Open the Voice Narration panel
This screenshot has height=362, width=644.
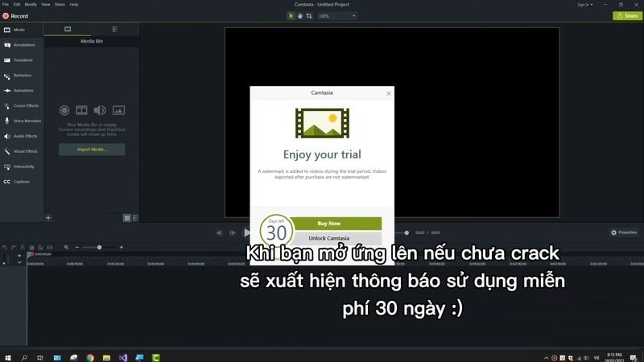(x=23, y=121)
